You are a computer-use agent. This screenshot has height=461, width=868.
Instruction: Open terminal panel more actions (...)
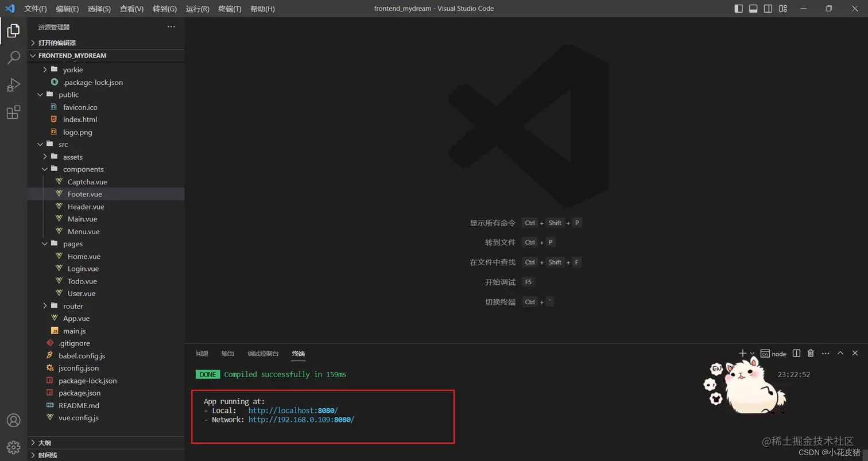826,354
